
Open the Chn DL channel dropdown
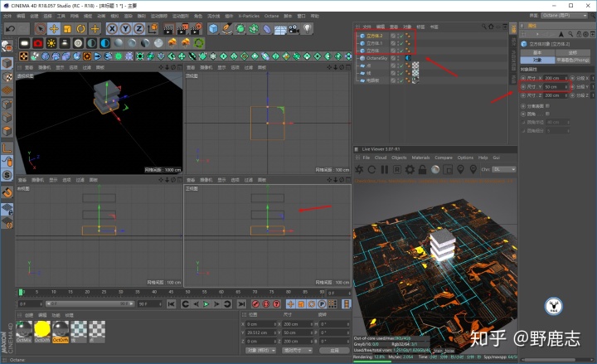click(504, 169)
